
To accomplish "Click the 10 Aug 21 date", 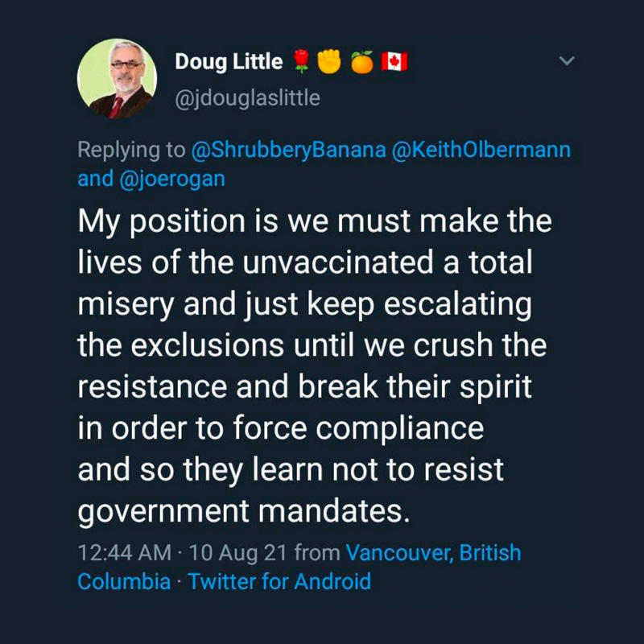I will 237,552.
